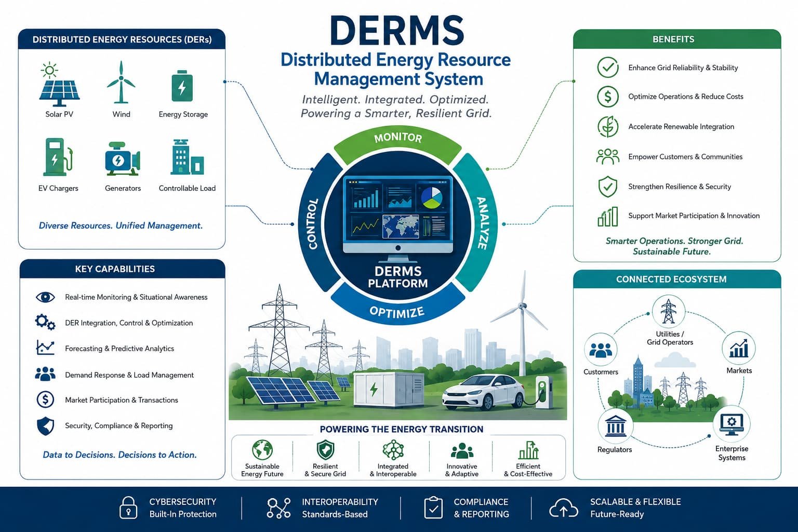This screenshot has width=798, height=532.
Task: Open the Distributed Energy Resources (DERs) header
Action: (122, 39)
